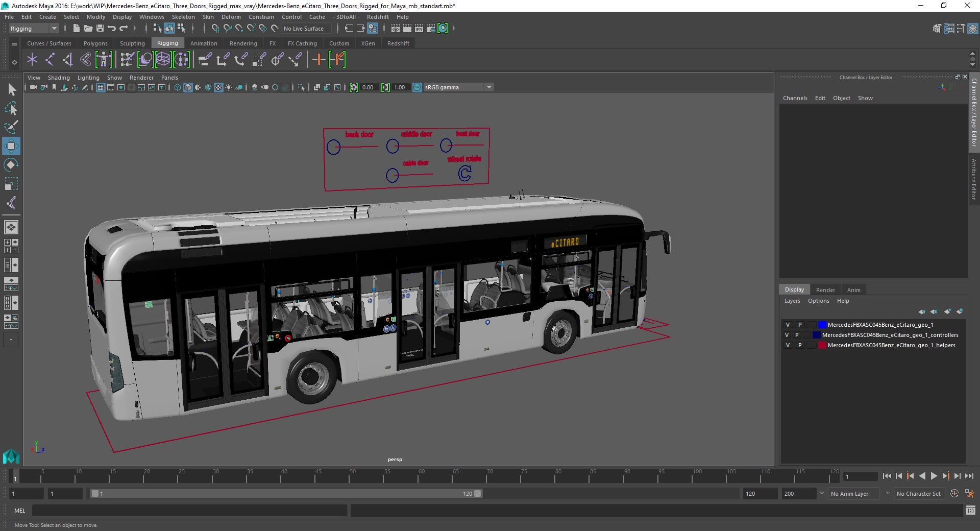Click the MEL command input field
Viewport: 980px width, 531px height.
(x=190, y=511)
